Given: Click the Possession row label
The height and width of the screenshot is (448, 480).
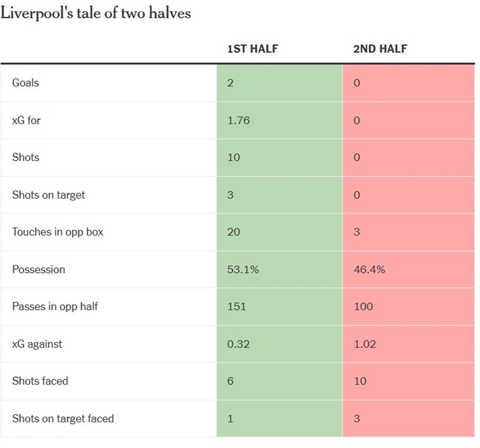Looking at the screenshot, I should tap(39, 269).
